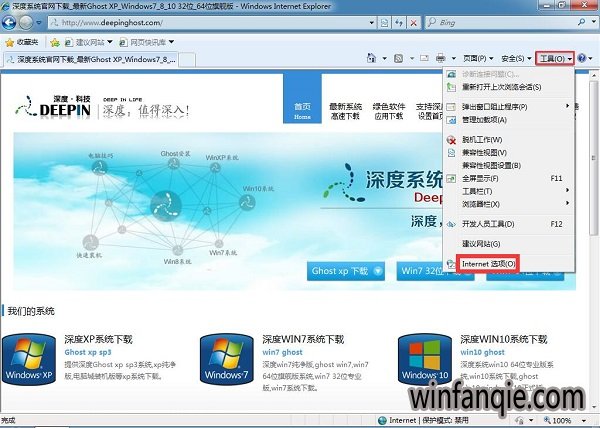Expand the 网页快讯库 dropdown arrow
Image resolution: width=600 pixels, height=428 pixels.
tap(171, 42)
